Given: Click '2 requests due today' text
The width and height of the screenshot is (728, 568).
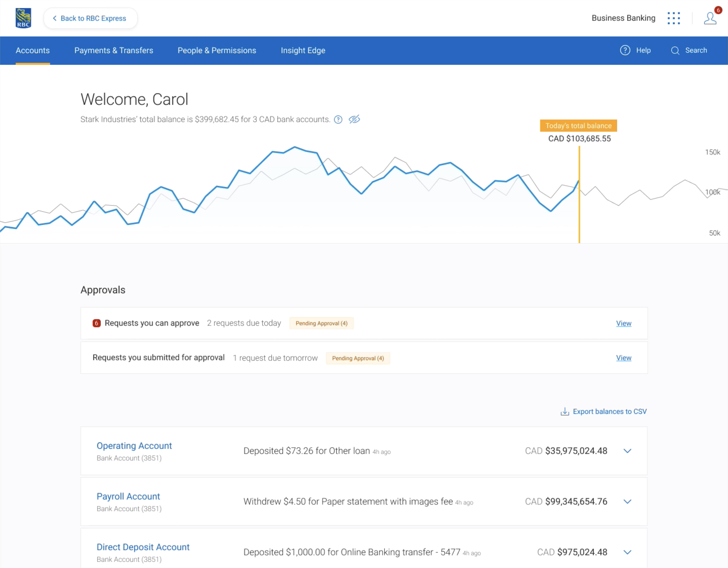Looking at the screenshot, I should click(x=244, y=323).
